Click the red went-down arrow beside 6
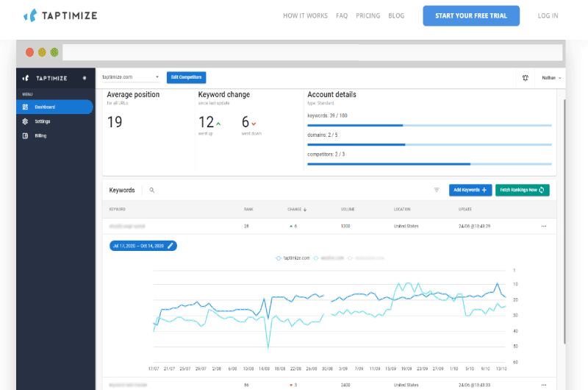 point(254,124)
